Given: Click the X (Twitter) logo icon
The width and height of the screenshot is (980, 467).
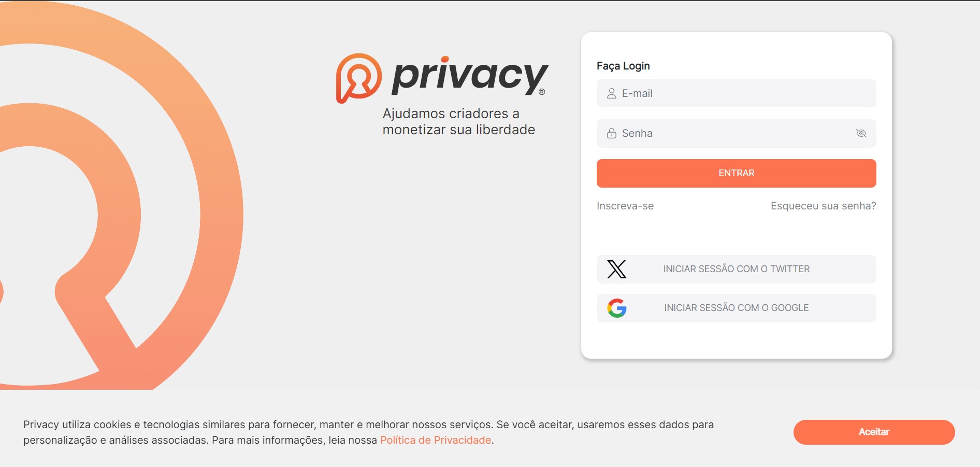Looking at the screenshot, I should click(x=617, y=269).
